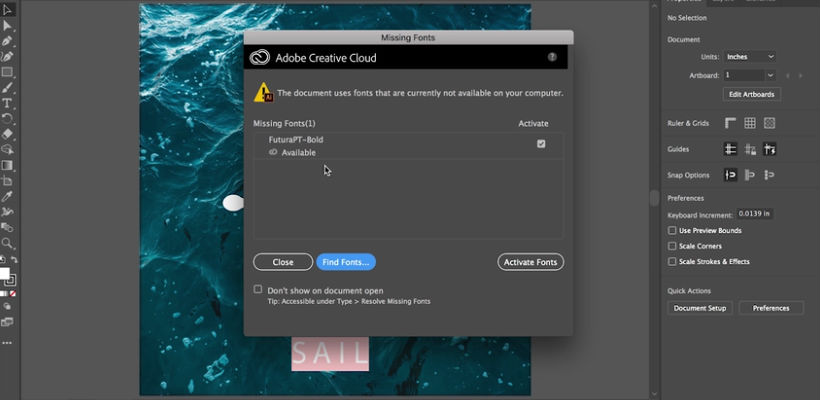
Task: Select the Rotate tool
Action: (7, 119)
